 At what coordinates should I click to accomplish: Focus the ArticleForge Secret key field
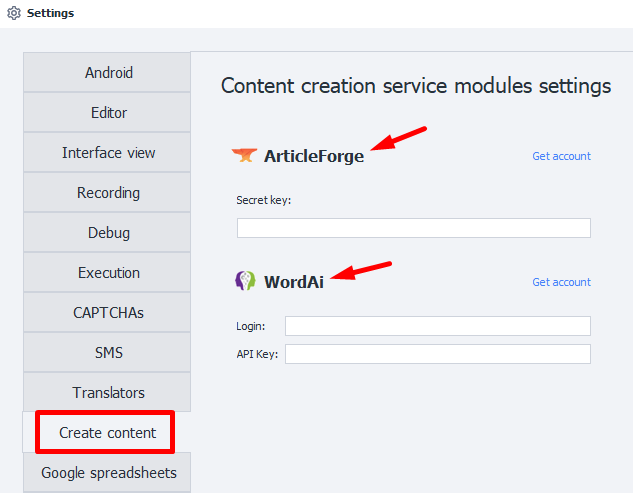(413, 228)
